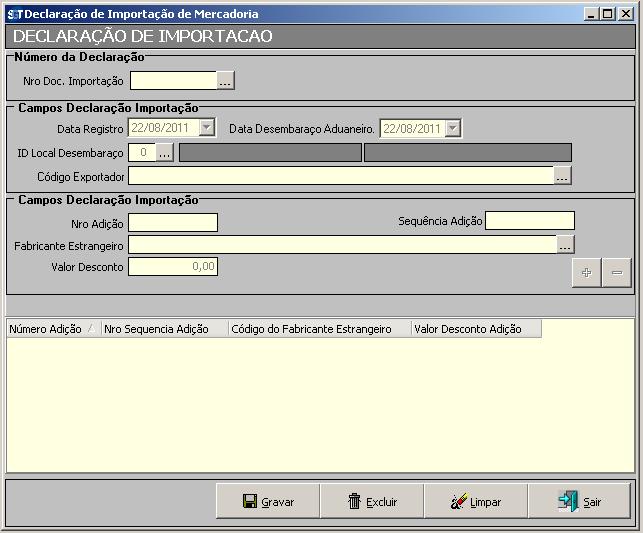Screen dimensions: 643x533
Task: Open lookup next to ID Local Desembaraço
Action: tap(166, 153)
